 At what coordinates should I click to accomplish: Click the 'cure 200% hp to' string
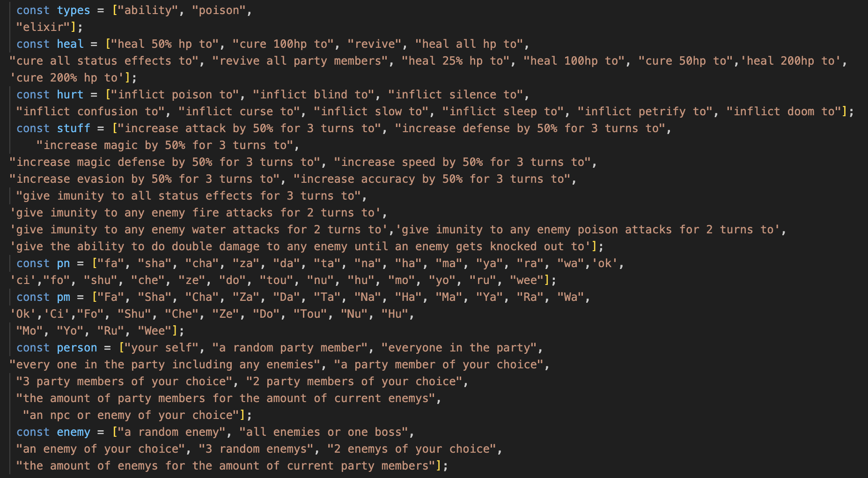70,78
